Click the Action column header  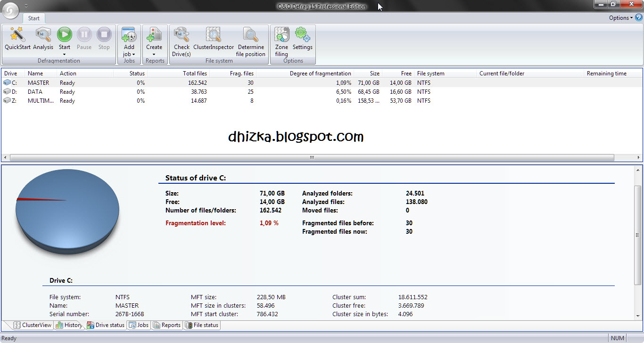pyautogui.click(x=85, y=73)
